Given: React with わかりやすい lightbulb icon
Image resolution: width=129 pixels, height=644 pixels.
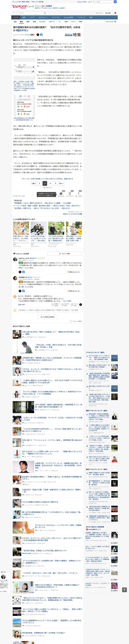Looking at the screenshot, I should tap(70, 194).
